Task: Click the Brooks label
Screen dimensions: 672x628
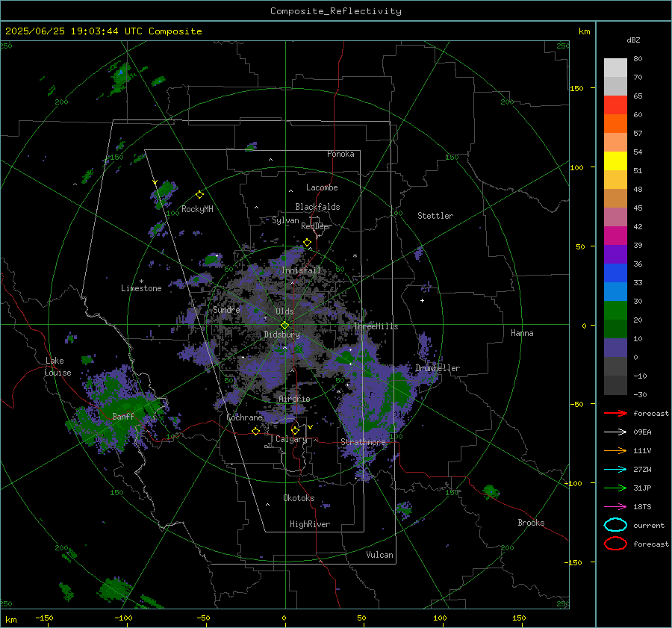Action: point(531,523)
